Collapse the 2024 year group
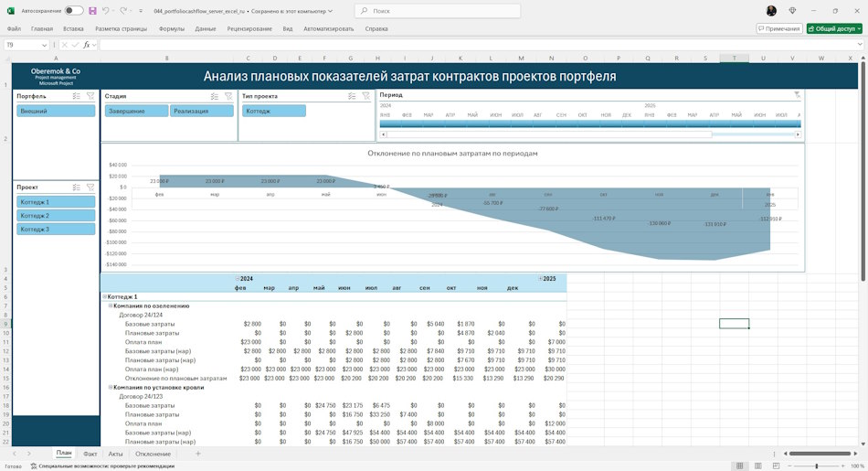The image size is (868, 471). point(238,279)
